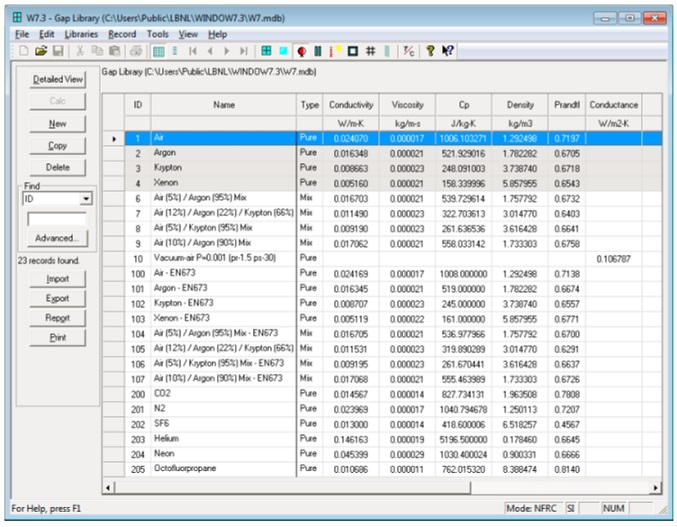Click the context help arrow icon

tap(448, 50)
